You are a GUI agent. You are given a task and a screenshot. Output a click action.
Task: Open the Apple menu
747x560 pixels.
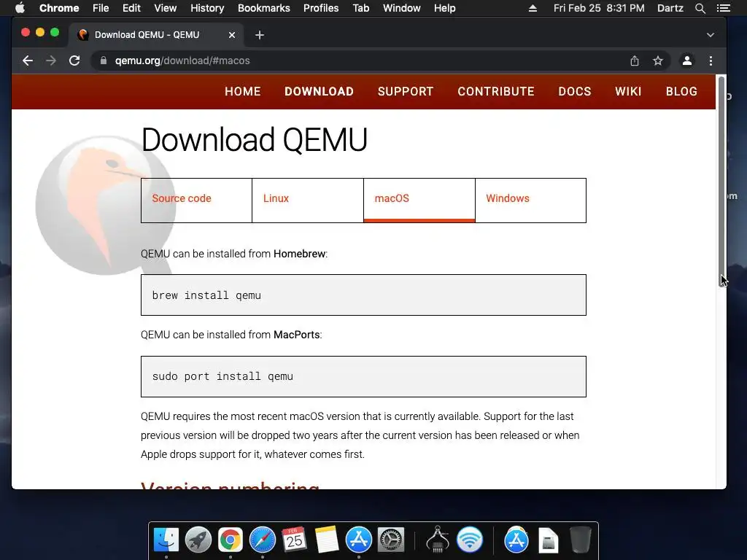(20, 8)
